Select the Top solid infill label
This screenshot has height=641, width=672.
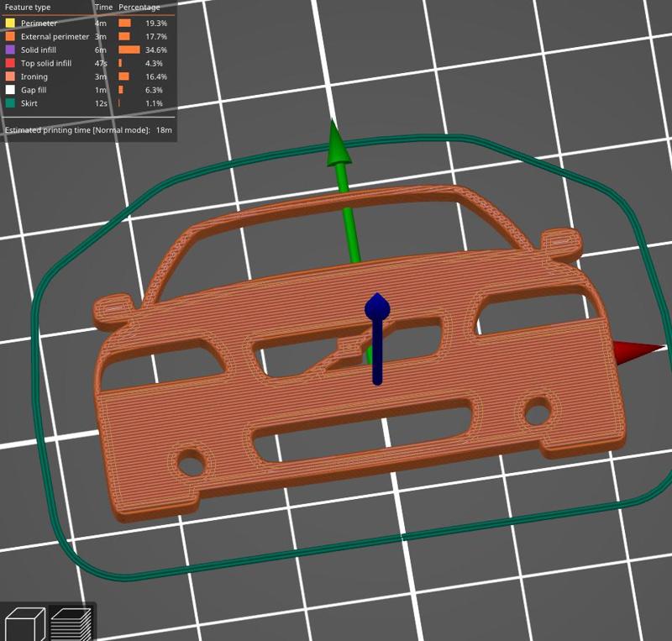point(46,63)
